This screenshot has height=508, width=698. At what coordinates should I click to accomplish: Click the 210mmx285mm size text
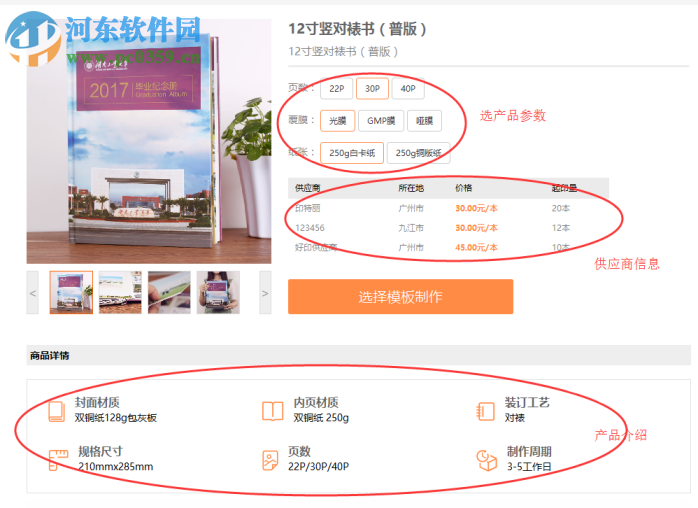116,467
